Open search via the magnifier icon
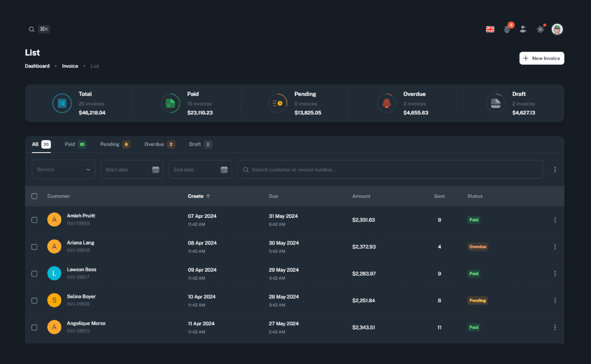This screenshot has width=591, height=364. coord(32,29)
